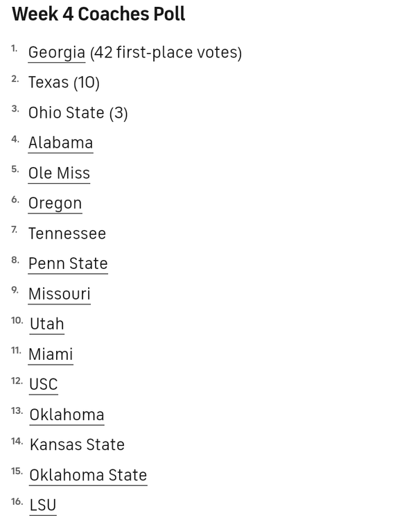
Task: Click the 42 first-place votes text
Action: click(166, 53)
